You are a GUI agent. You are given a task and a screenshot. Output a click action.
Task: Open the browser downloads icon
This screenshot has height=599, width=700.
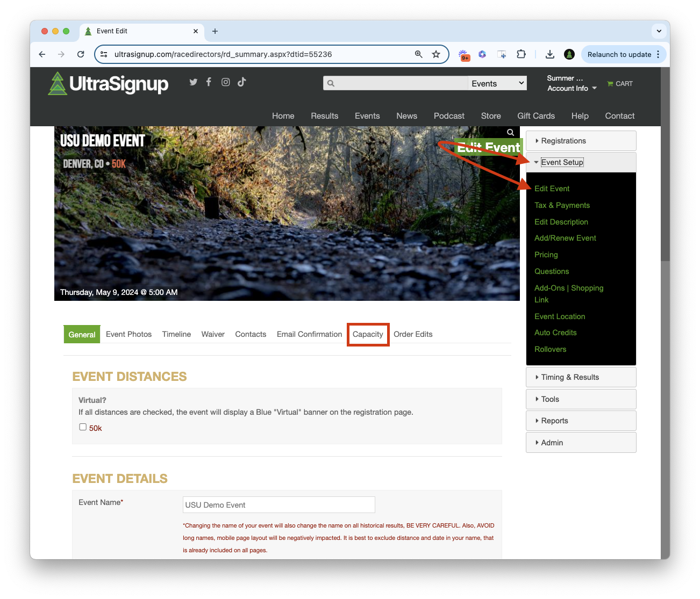coord(549,54)
